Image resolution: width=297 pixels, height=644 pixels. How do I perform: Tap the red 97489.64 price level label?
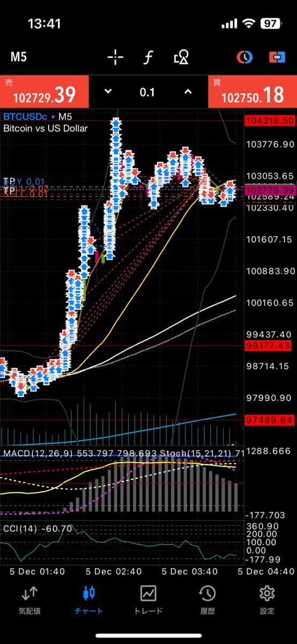(x=270, y=420)
